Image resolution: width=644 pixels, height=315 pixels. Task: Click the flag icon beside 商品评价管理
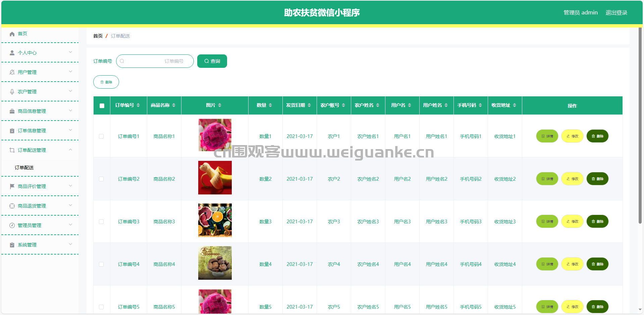(12, 186)
